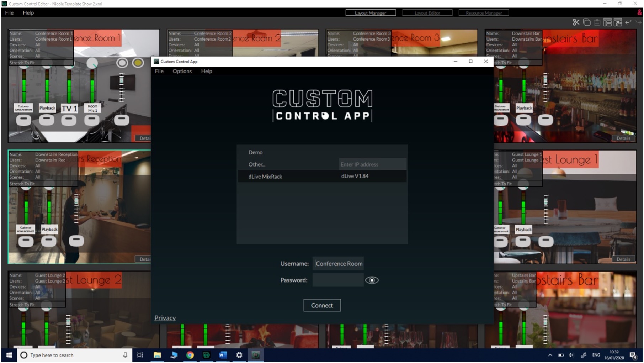This screenshot has height=363, width=644.
Task: Select the Guest Lounge 2 layout thumbnail
Action: [x=79, y=310]
